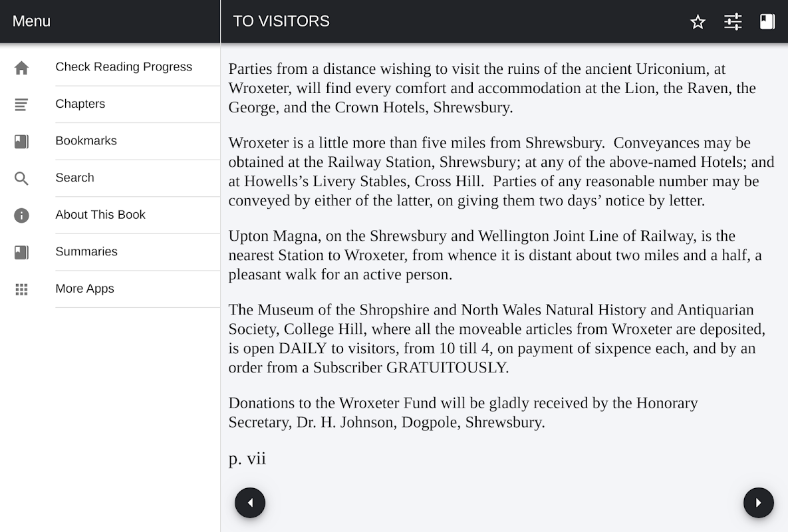Click the info icon for About
The width and height of the screenshot is (788, 532).
pos(22,215)
